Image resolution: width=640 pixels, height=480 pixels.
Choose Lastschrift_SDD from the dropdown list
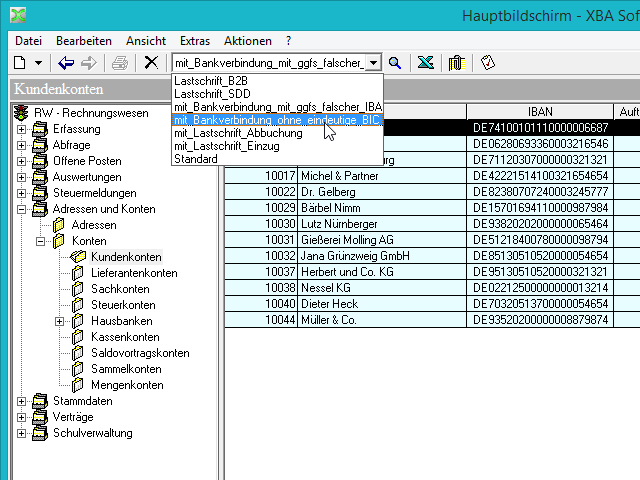210,93
